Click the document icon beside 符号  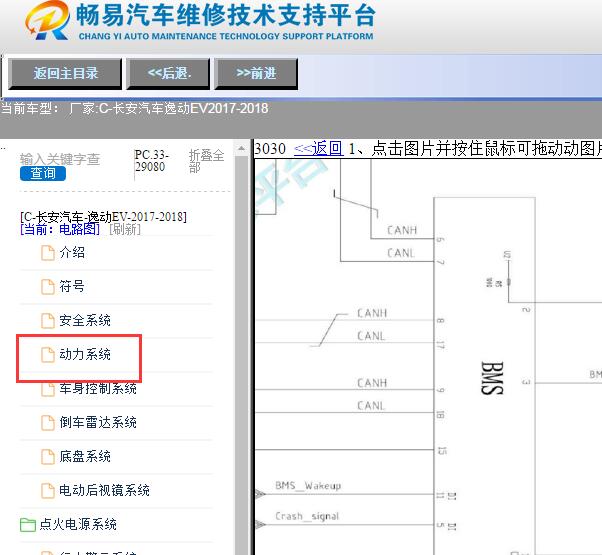(x=48, y=287)
